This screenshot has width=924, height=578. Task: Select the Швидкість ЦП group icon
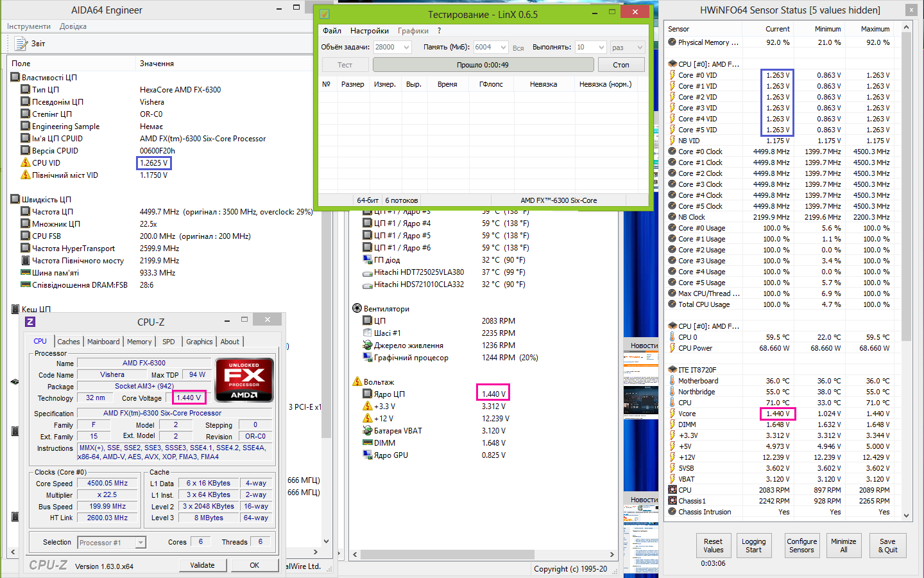(x=15, y=199)
